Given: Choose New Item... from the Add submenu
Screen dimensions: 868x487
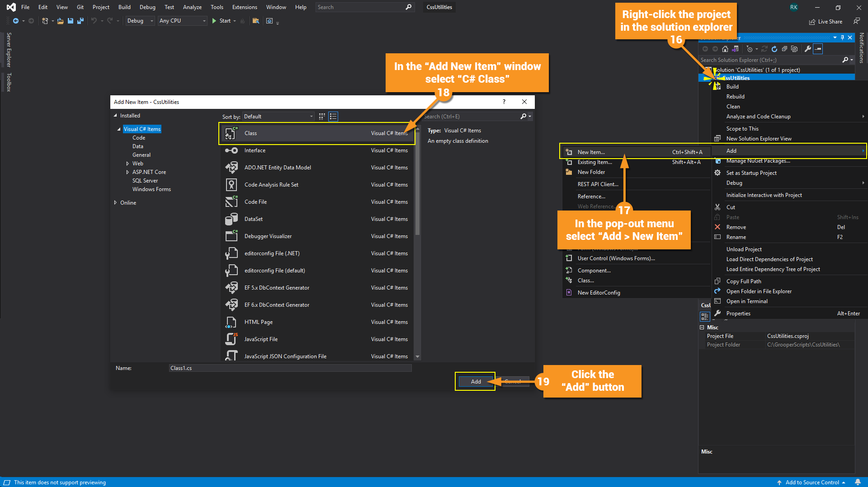Looking at the screenshot, I should click(636, 152).
